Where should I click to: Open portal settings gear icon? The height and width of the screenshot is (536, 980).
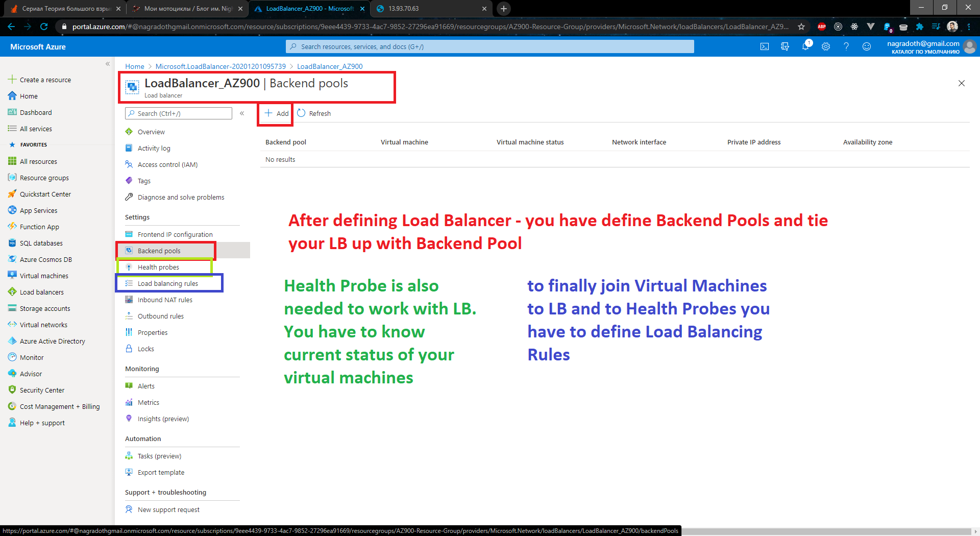(826, 46)
